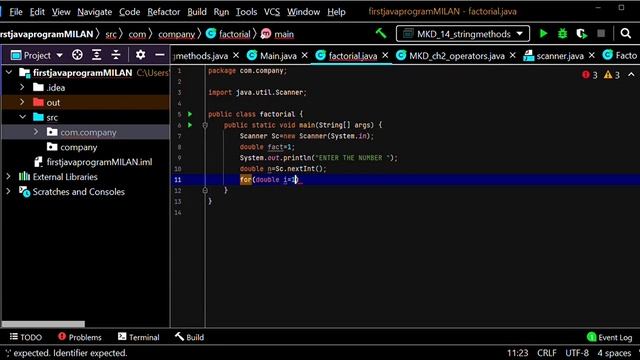Screen dimensions: 640x360
Task: Collapse the inspection widget with up chevron
Action: pos(631,75)
